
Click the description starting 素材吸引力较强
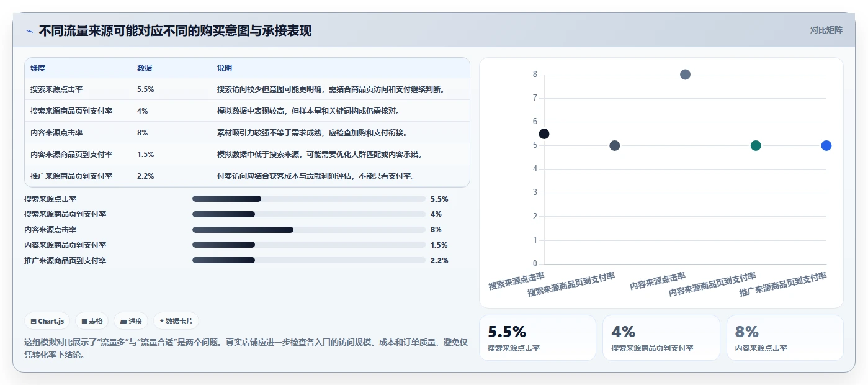pyautogui.click(x=312, y=133)
